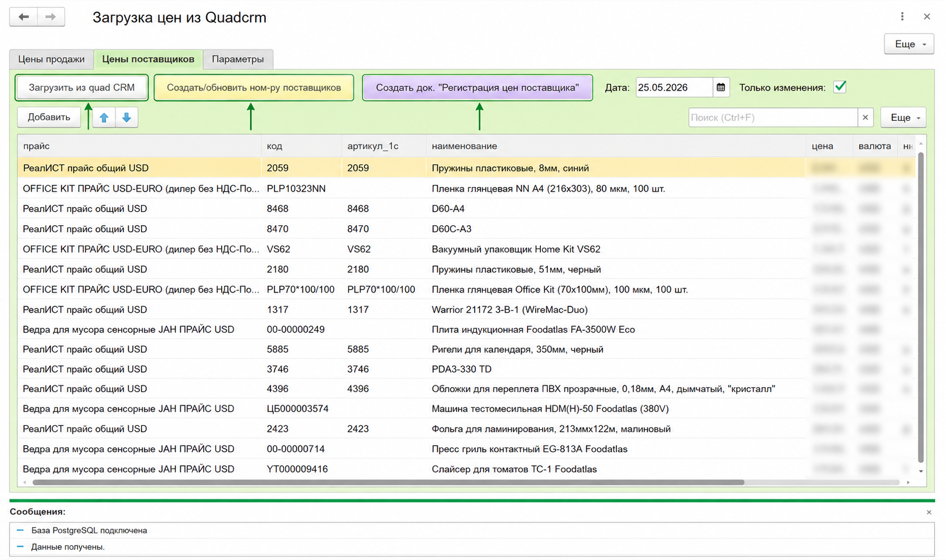Click the артикул_1с column header
The image size is (946, 560).
pyautogui.click(x=384, y=146)
